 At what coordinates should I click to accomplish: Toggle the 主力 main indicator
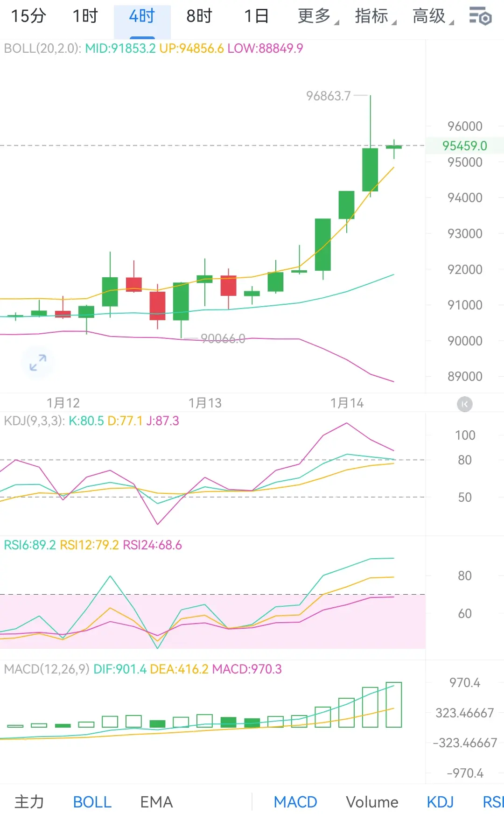(x=29, y=802)
